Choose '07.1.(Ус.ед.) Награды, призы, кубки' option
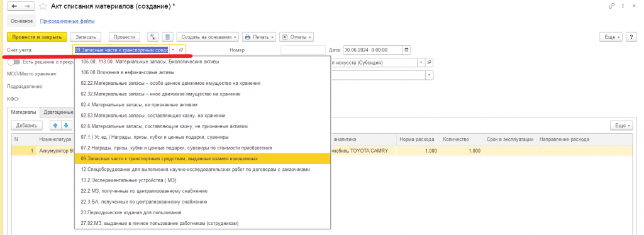644x235 pixels. (203, 137)
